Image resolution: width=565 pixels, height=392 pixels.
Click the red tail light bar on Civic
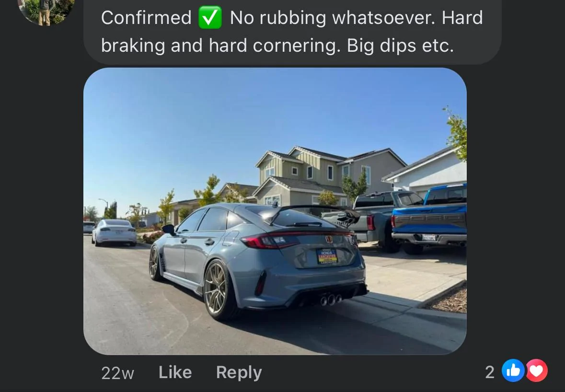coord(296,239)
